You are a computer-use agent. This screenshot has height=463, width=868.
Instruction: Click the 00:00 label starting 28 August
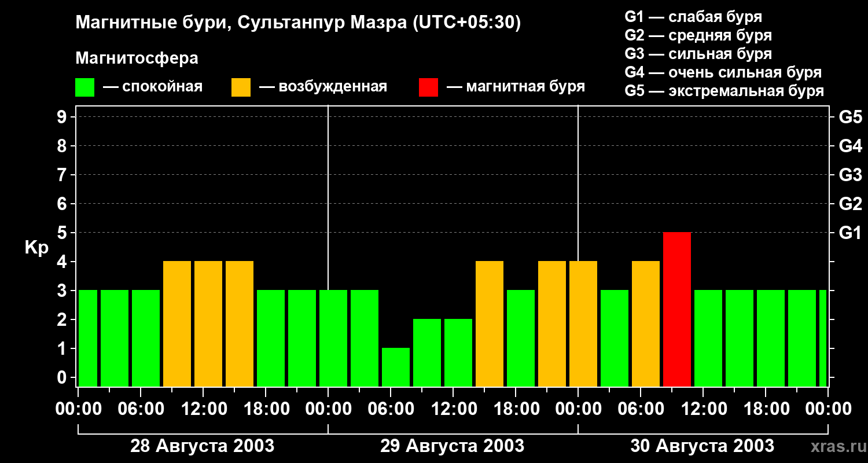click(x=78, y=409)
